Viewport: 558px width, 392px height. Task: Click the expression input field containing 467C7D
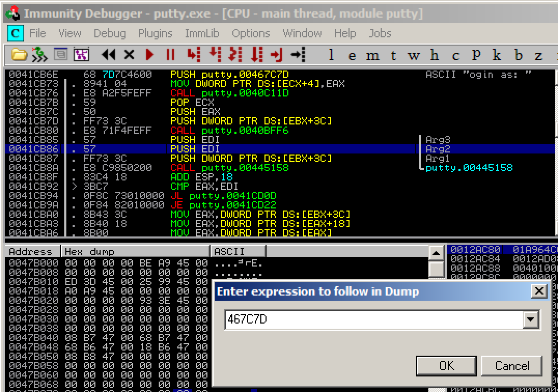pyautogui.click(x=374, y=319)
